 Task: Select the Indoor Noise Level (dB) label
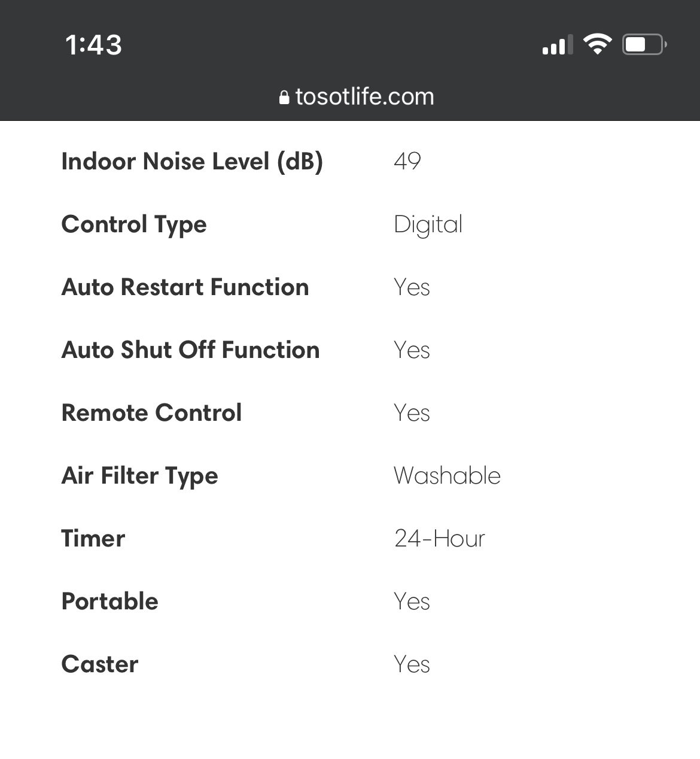pos(192,162)
